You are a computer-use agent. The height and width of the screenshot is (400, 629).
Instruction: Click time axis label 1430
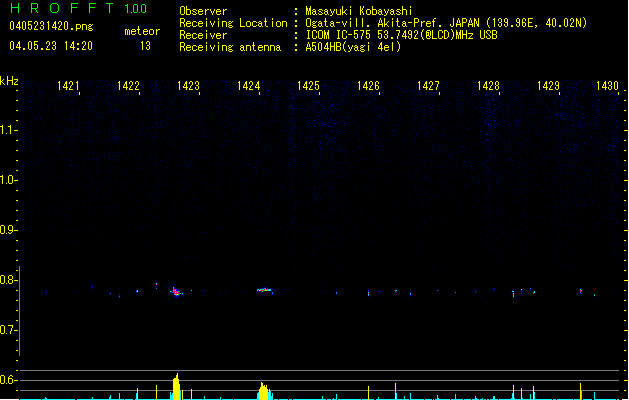point(607,86)
